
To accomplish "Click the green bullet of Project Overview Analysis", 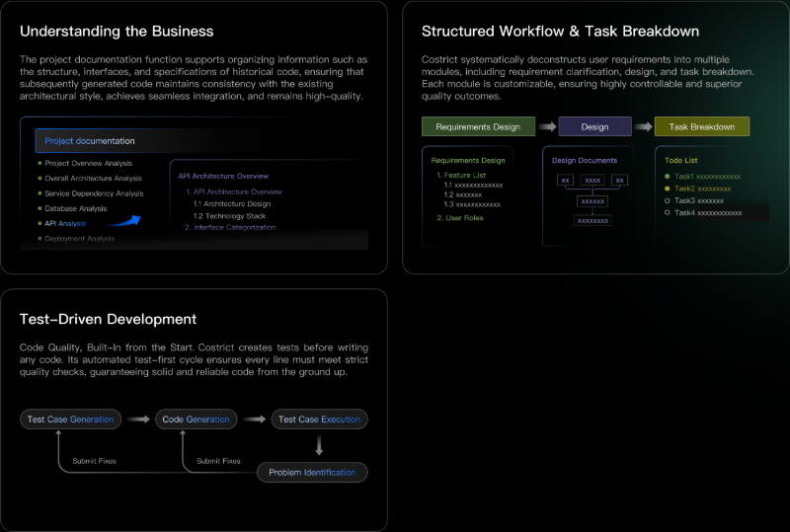I will point(39,163).
